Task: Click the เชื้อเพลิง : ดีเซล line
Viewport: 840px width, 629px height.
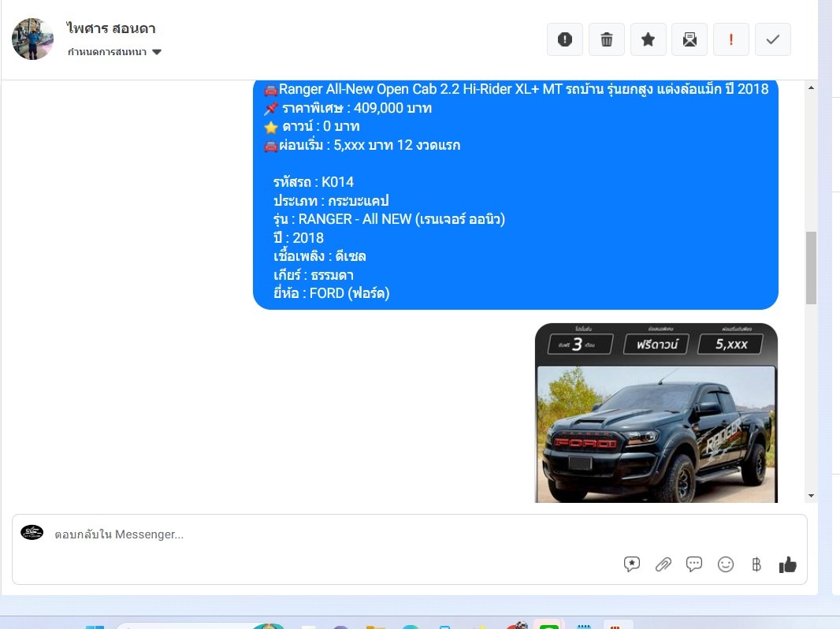Action: (320, 256)
